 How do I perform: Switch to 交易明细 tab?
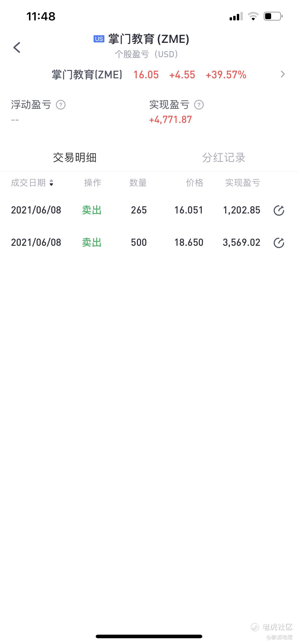(75, 157)
